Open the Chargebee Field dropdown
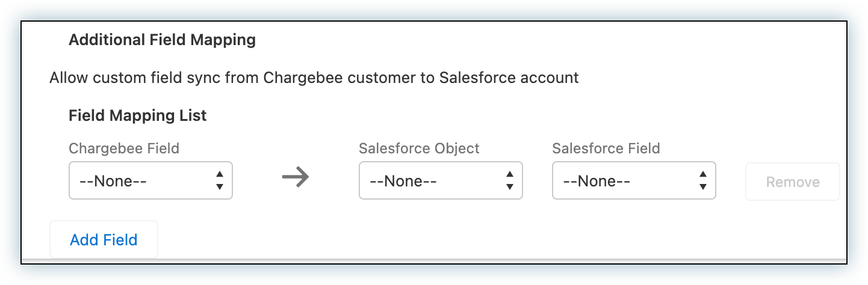Screen dimensions: 868x285 click(x=150, y=180)
